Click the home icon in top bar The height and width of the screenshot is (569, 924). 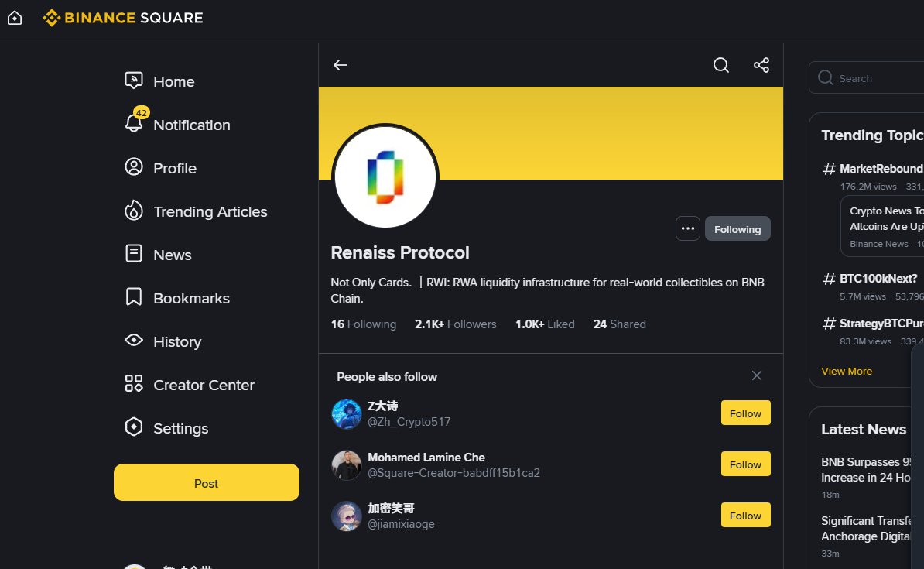[15, 18]
